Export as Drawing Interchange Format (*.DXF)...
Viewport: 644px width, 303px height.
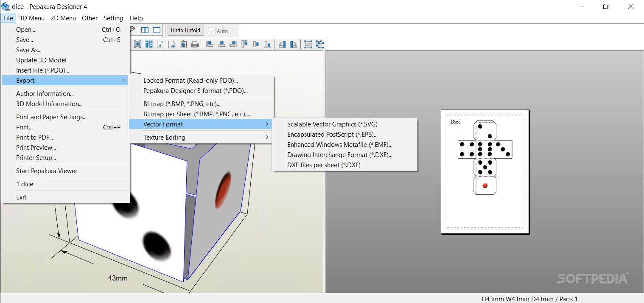pos(345,155)
